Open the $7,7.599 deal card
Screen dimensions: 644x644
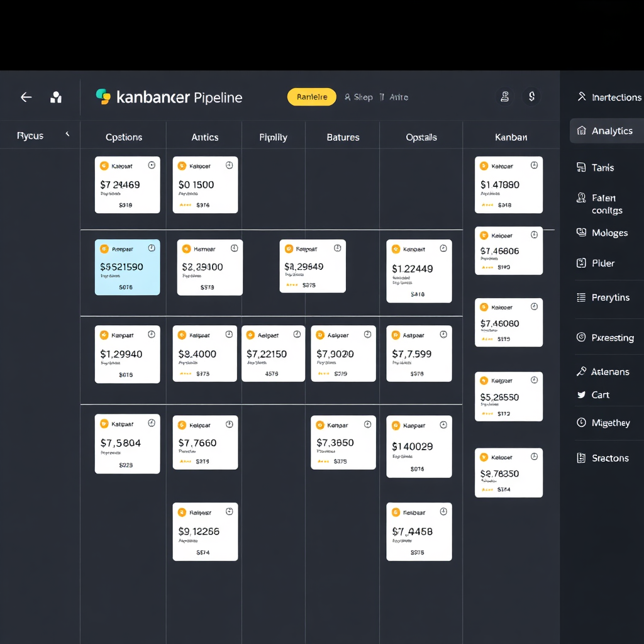[x=419, y=353]
